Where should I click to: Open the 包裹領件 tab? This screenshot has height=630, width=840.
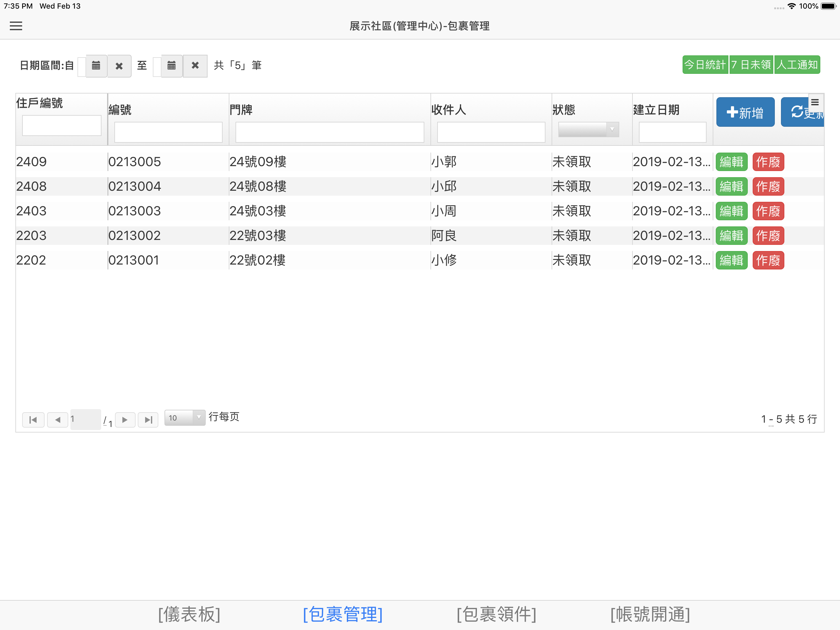point(496,614)
